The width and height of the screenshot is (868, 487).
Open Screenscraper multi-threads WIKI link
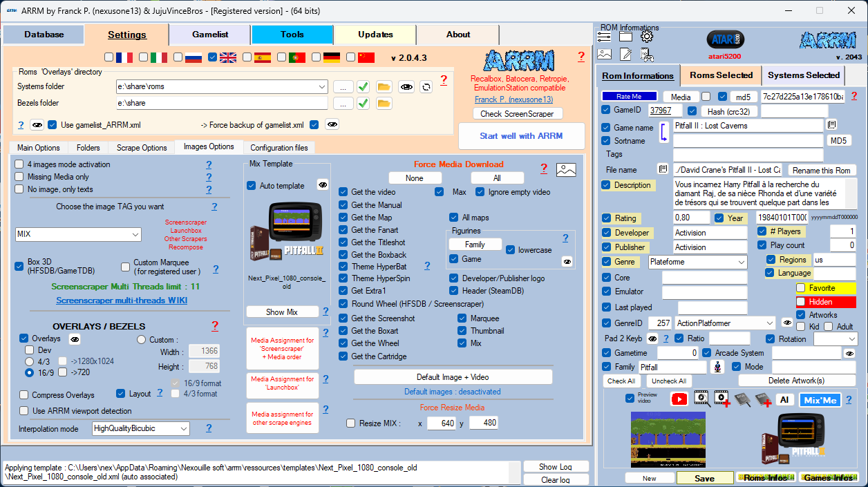point(122,300)
